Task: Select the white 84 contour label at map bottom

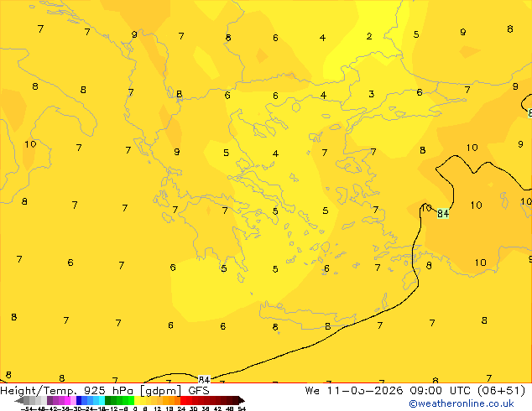Action: pyautogui.click(x=204, y=379)
